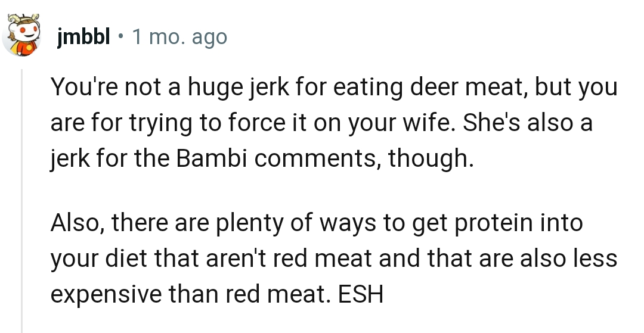Screen dimensions: 644x333
Task: Open the jmbbl username profile link
Action: [x=83, y=38]
